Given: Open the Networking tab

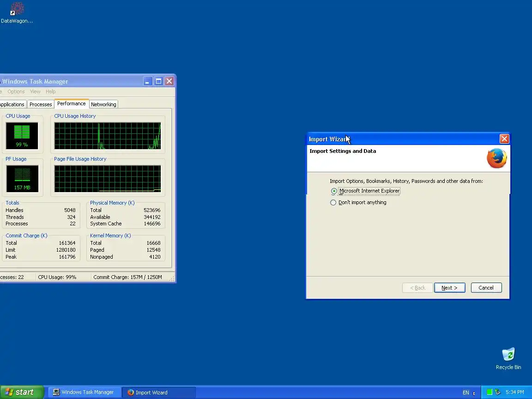Looking at the screenshot, I should point(103,104).
